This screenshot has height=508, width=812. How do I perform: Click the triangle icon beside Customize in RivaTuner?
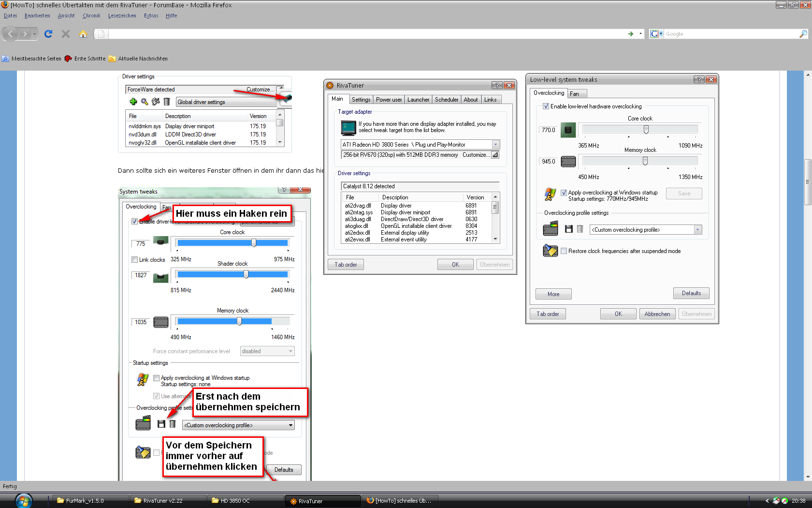point(495,155)
